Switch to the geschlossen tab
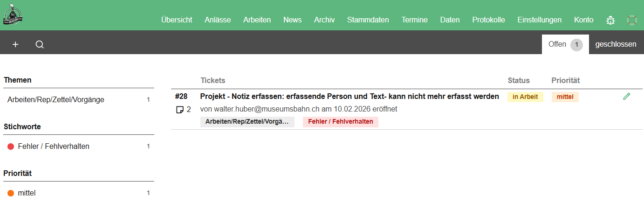 pyautogui.click(x=616, y=44)
